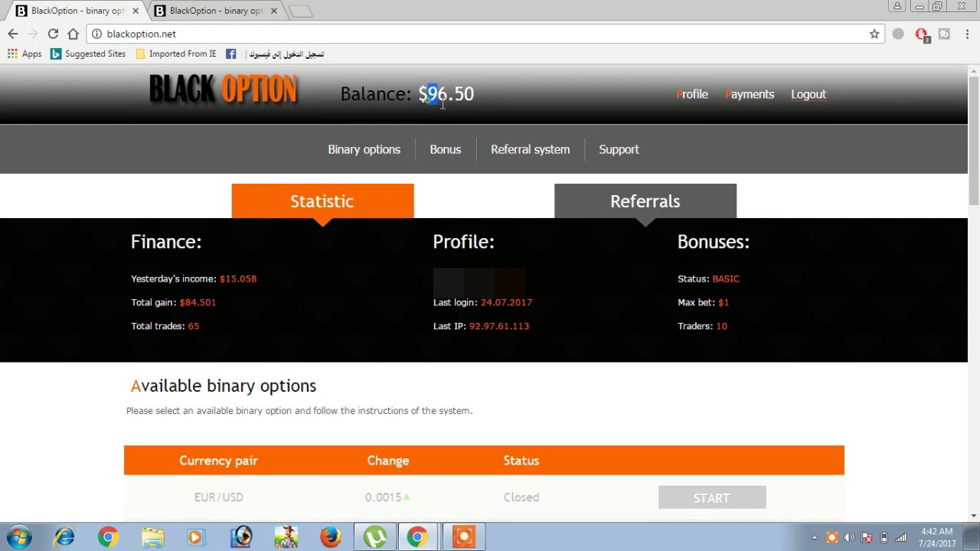Click Total gain value $84.501
Screen dimensions: 980x551
coord(198,302)
